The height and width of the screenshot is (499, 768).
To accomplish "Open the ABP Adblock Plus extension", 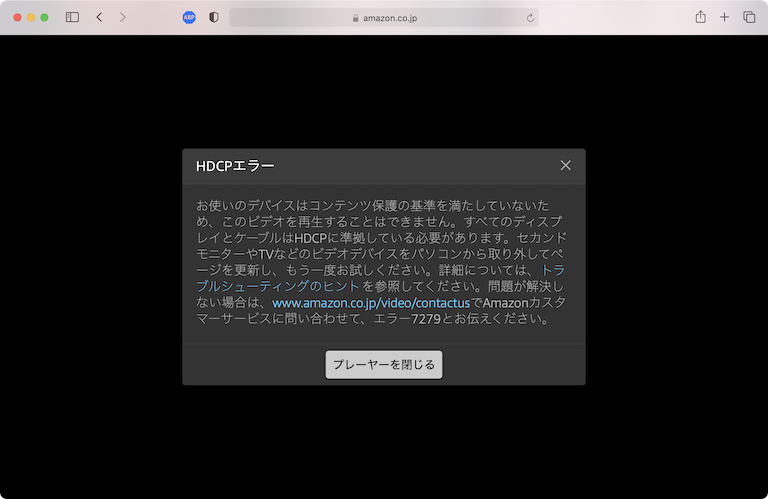I will coord(189,18).
